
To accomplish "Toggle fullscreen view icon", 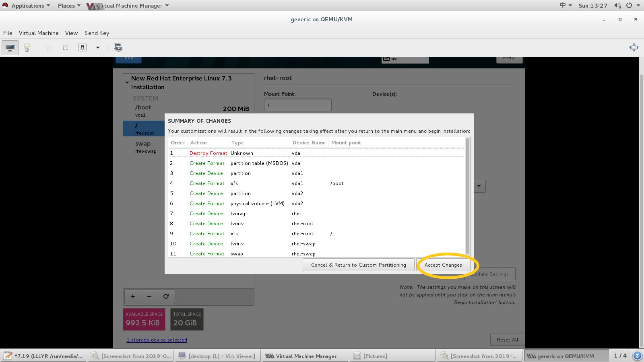I will [634, 47].
